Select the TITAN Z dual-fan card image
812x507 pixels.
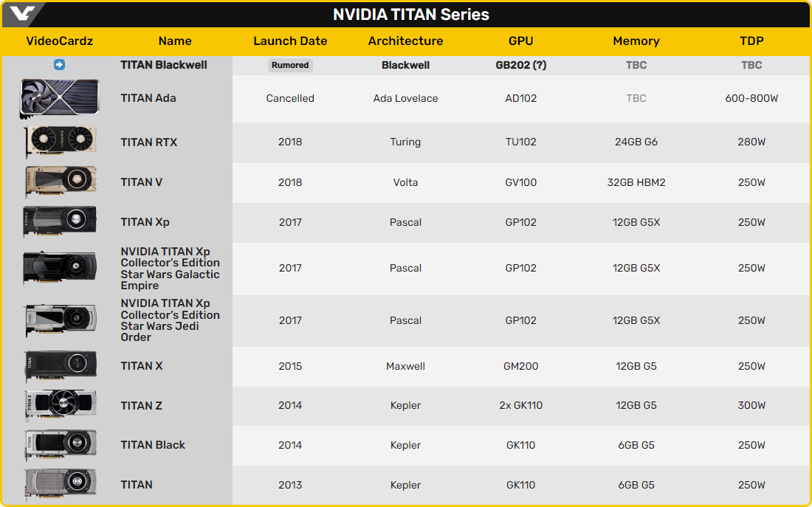(59, 405)
